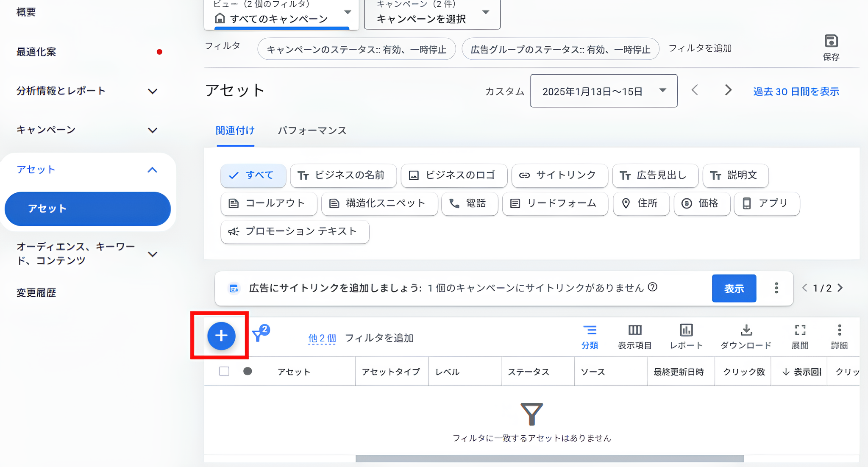Expand the table with the 展開 icon
The height and width of the screenshot is (467, 868).
[x=800, y=335]
